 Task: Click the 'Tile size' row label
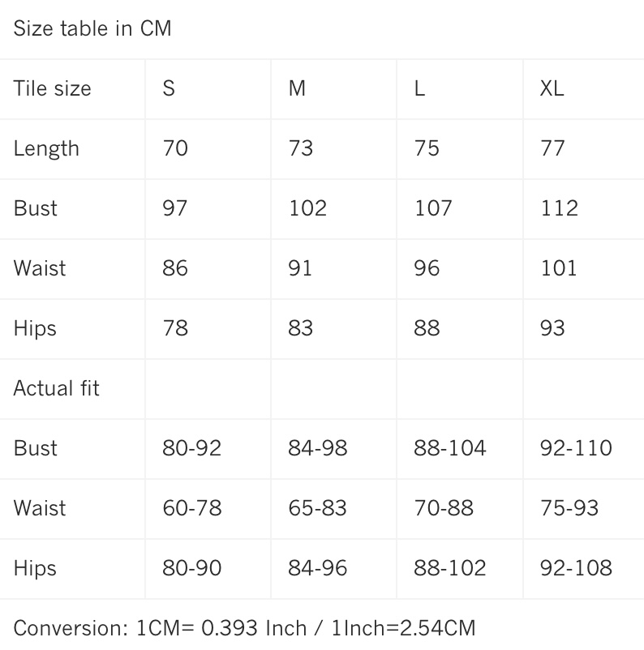(x=52, y=88)
